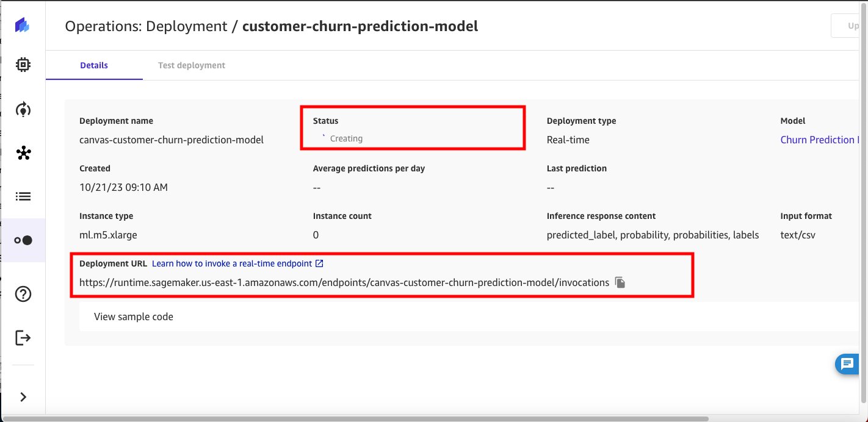Open the blue chat bubble icon

(x=847, y=365)
